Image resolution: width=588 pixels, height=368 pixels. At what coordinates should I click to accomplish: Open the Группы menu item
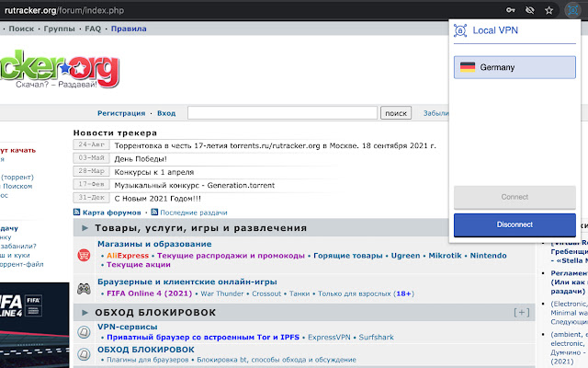pyautogui.click(x=59, y=29)
